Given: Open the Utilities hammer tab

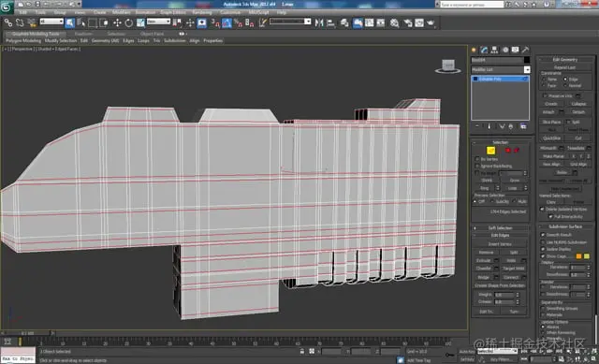Looking at the screenshot, I should click(x=526, y=50).
